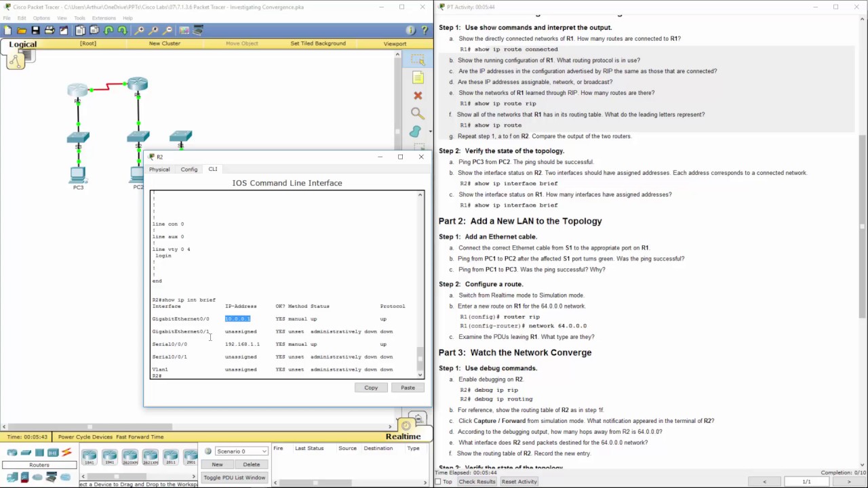Click Paste button in R2 CLI
This screenshot has height=488, width=868.
click(x=408, y=388)
